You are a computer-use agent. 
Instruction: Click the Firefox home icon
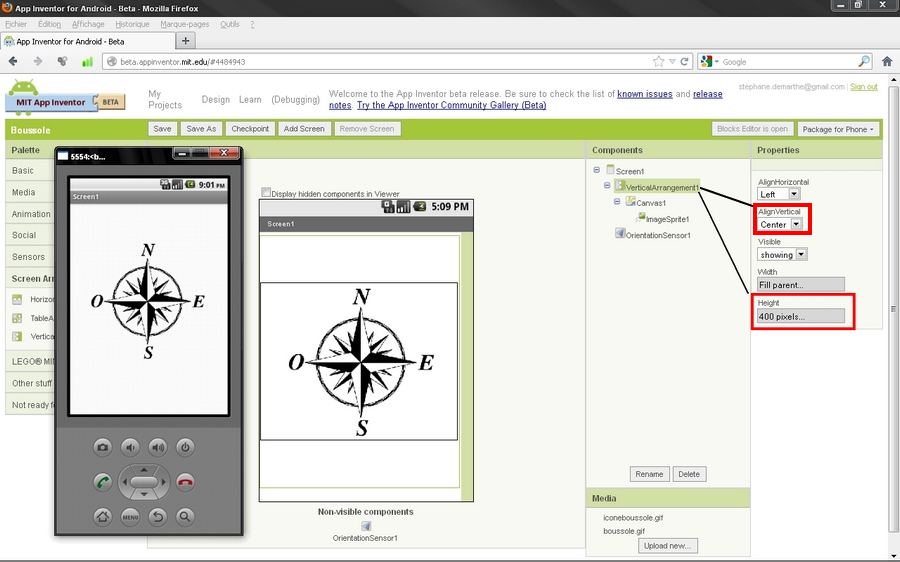(886, 61)
